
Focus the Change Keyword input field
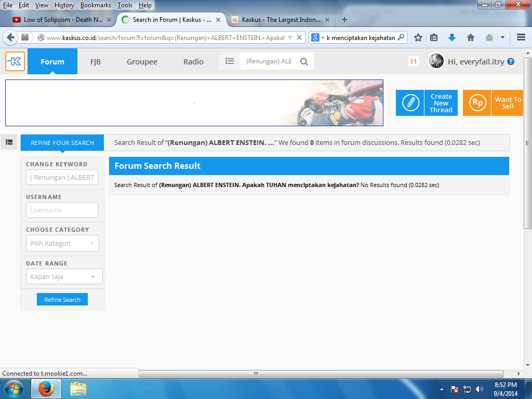point(62,177)
